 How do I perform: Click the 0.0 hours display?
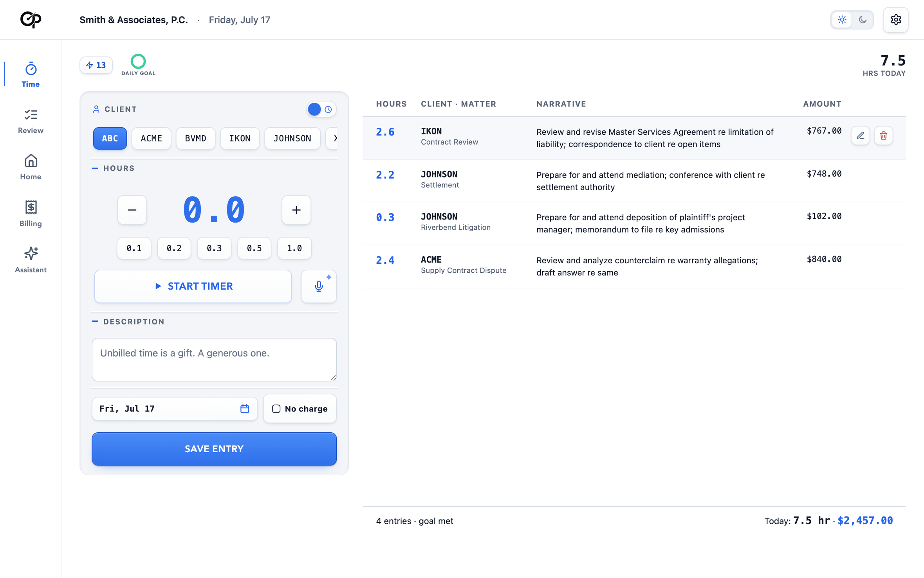(214, 210)
